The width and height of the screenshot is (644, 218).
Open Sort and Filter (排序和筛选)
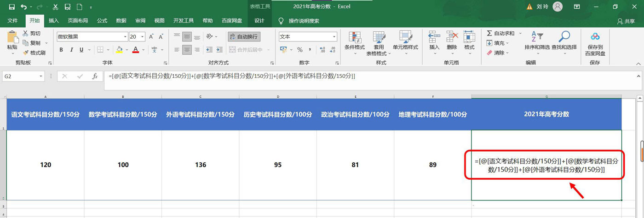click(x=537, y=41)
